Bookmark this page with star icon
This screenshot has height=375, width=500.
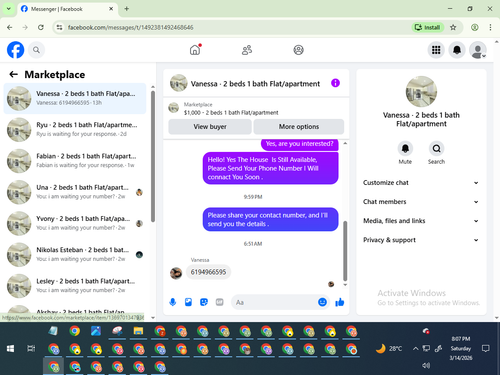[x=453, y=27]
